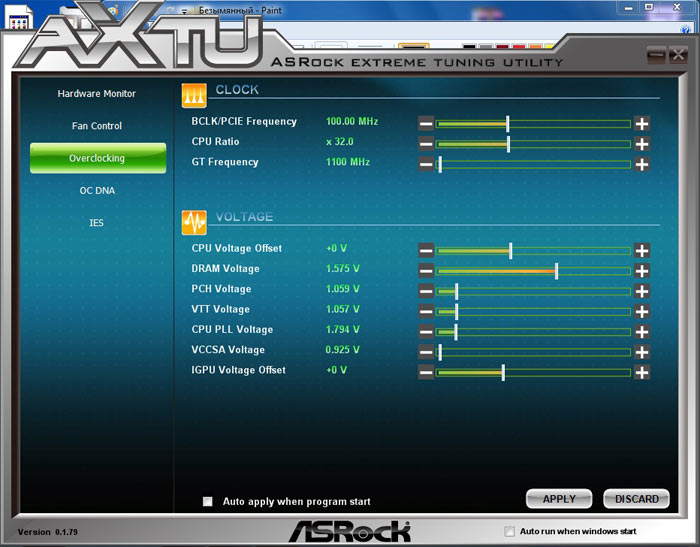Decrease IGPU Voltage Offset with minus button
The image size is (700, 547).
tap(426, 372)
